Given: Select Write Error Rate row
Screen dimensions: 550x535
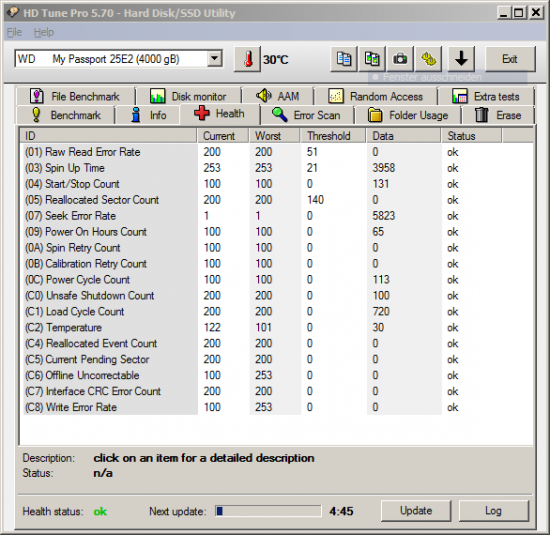Looking at the screenshot, I should (x=277, y=407).
